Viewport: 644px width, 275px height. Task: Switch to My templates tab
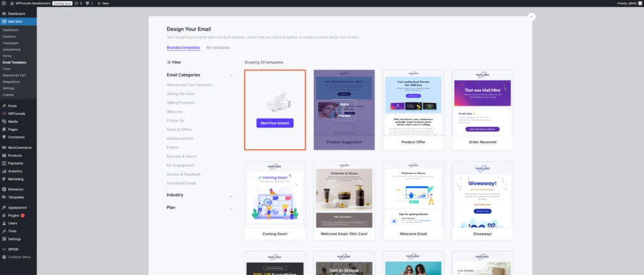point(218,48)
